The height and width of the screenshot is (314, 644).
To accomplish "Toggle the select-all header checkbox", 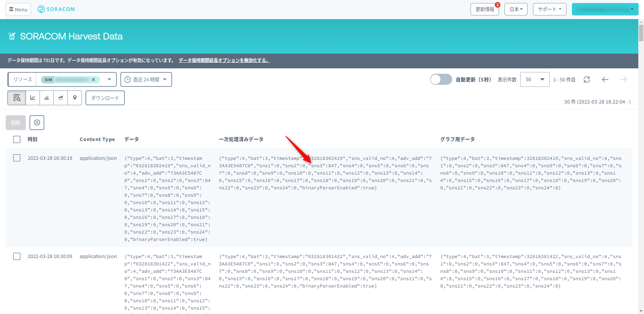I will [x=17, y=139].
